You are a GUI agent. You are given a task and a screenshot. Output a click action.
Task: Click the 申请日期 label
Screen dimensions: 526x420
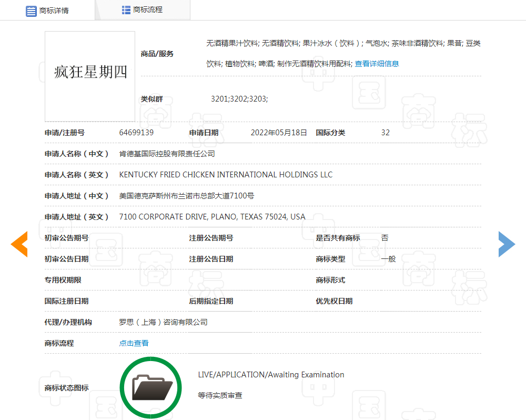point(204,133)
